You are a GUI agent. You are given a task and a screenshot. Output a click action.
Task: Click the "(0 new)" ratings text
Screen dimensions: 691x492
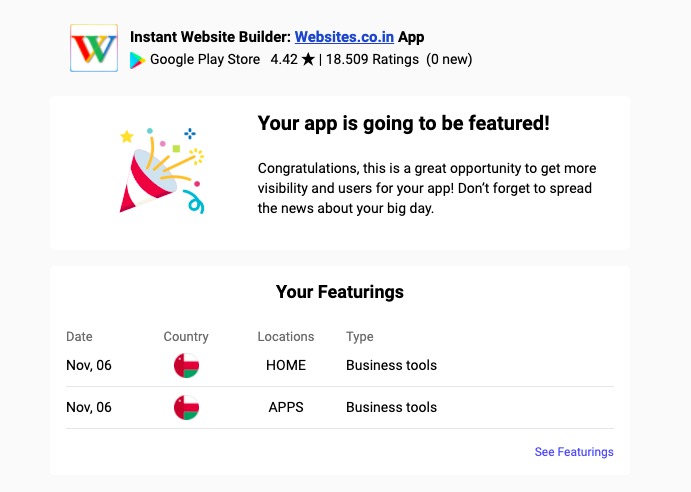coord(449,60)
